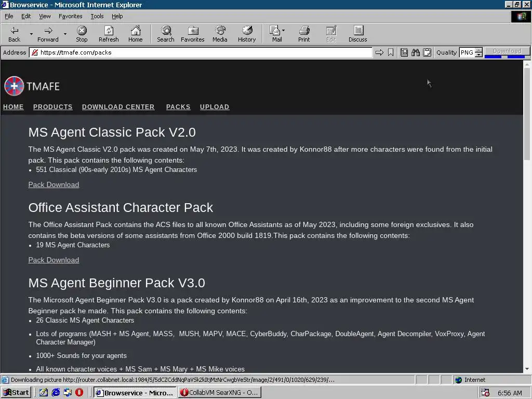Click the '26 Classic MS Agent Characters' bullet

click(85, 320)
